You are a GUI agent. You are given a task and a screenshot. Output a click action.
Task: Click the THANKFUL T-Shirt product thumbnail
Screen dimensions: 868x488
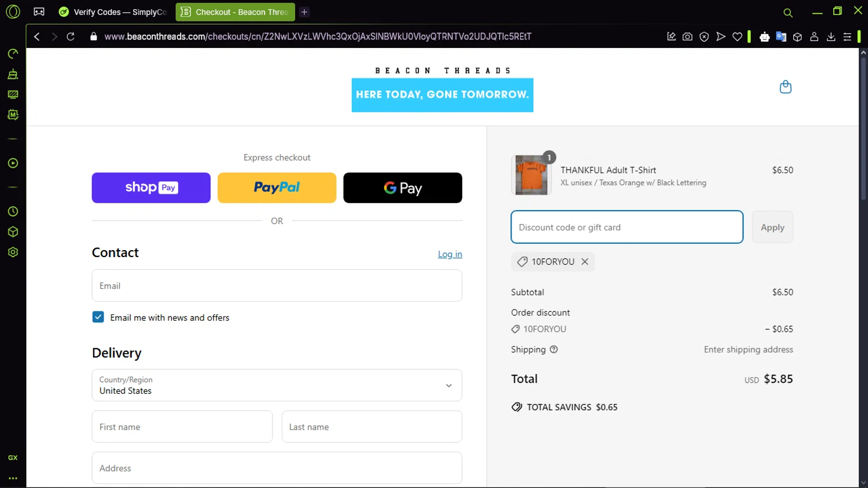[531, 175]
